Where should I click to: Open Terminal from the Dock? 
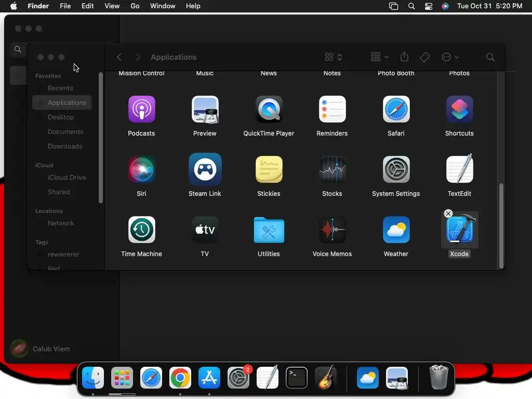click(297, 378)
